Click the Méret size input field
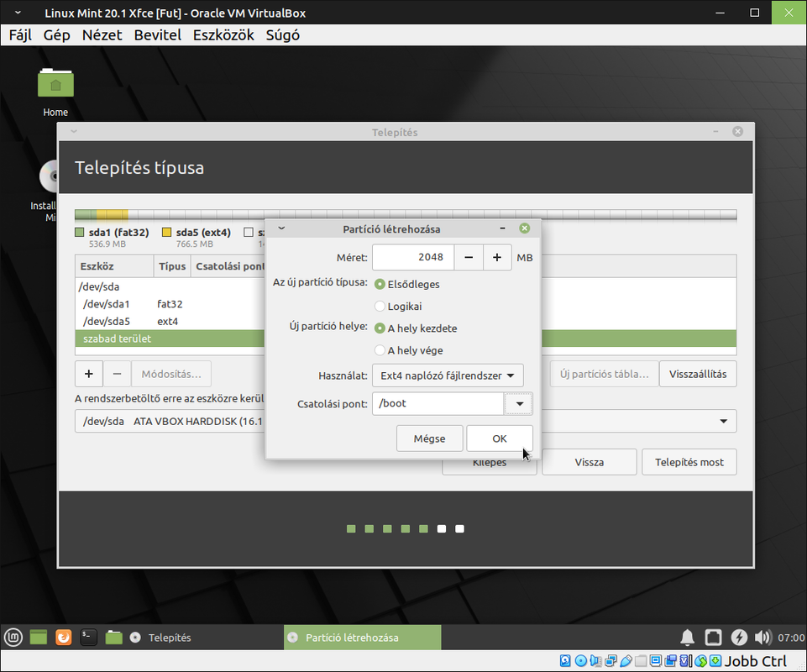 413,257
